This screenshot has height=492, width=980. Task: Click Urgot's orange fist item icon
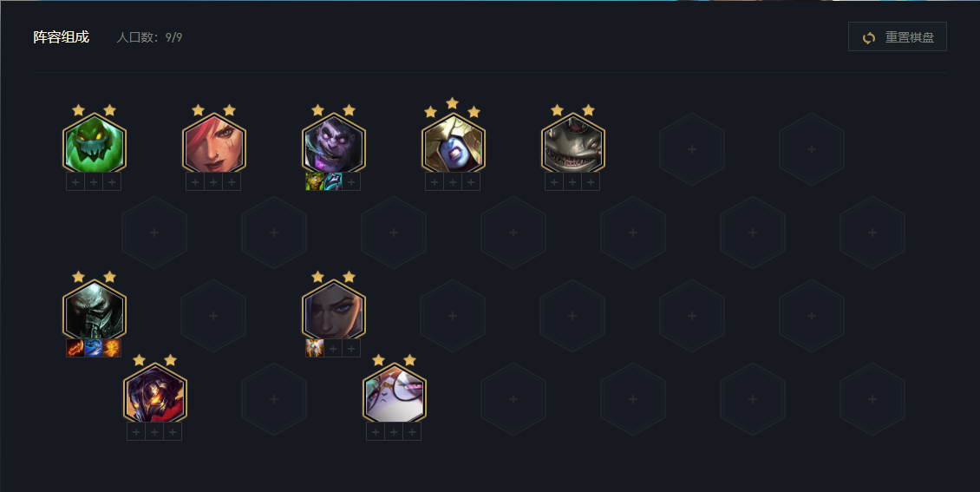[112, 348]
